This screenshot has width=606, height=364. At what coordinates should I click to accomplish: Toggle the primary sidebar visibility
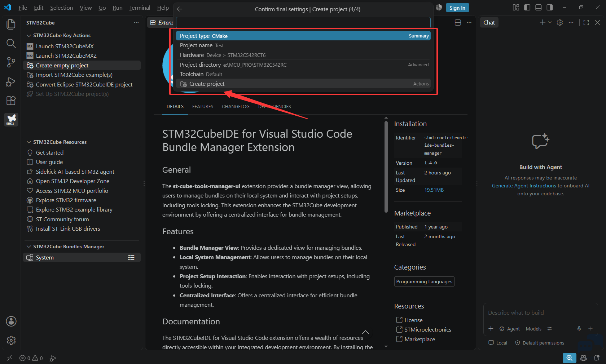tap(527, 8)
